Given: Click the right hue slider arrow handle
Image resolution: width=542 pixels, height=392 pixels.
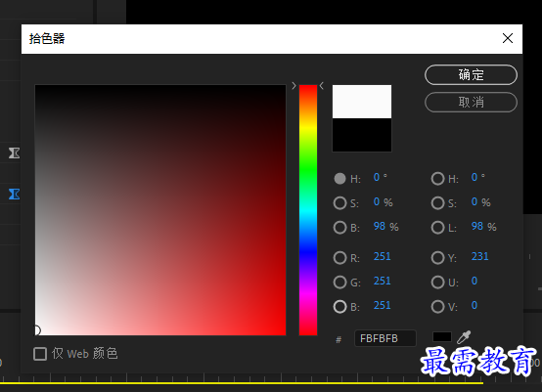Looking at the screenshot, I should tap(322, 86).
